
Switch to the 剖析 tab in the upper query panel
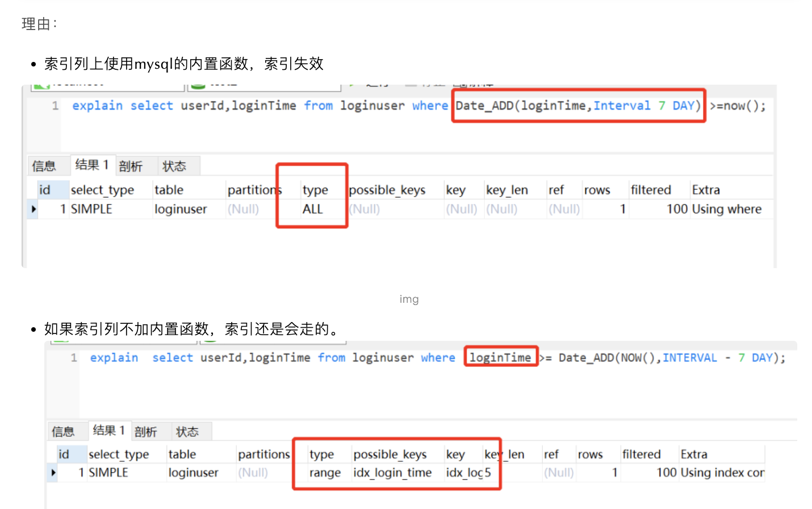pos(131,166)
